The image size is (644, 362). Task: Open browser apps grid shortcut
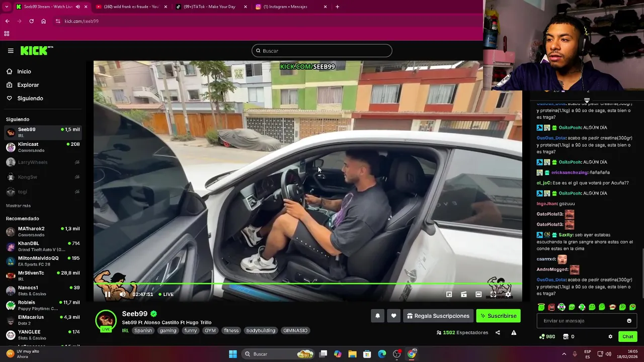point(7,34)
